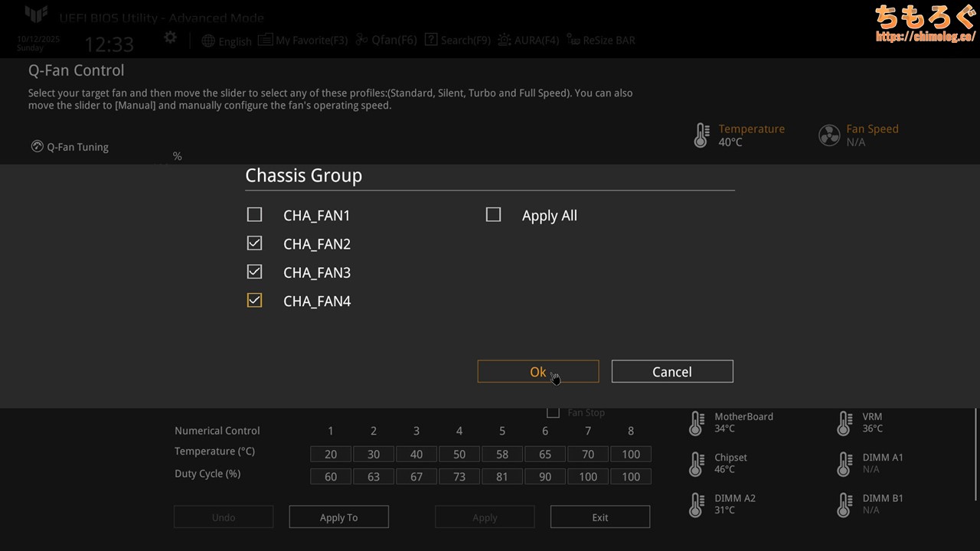
Task: Open My Favorite(F3) menu
Action: click(303, 41)
